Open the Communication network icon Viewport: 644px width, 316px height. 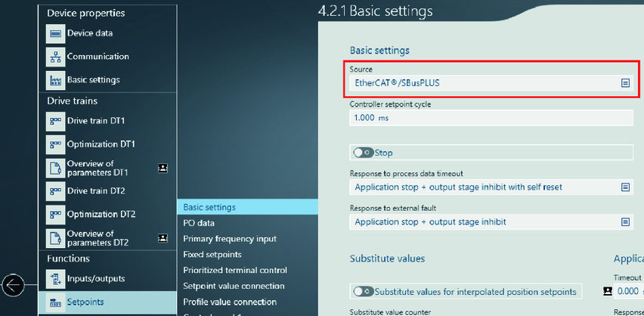point(55,57)
